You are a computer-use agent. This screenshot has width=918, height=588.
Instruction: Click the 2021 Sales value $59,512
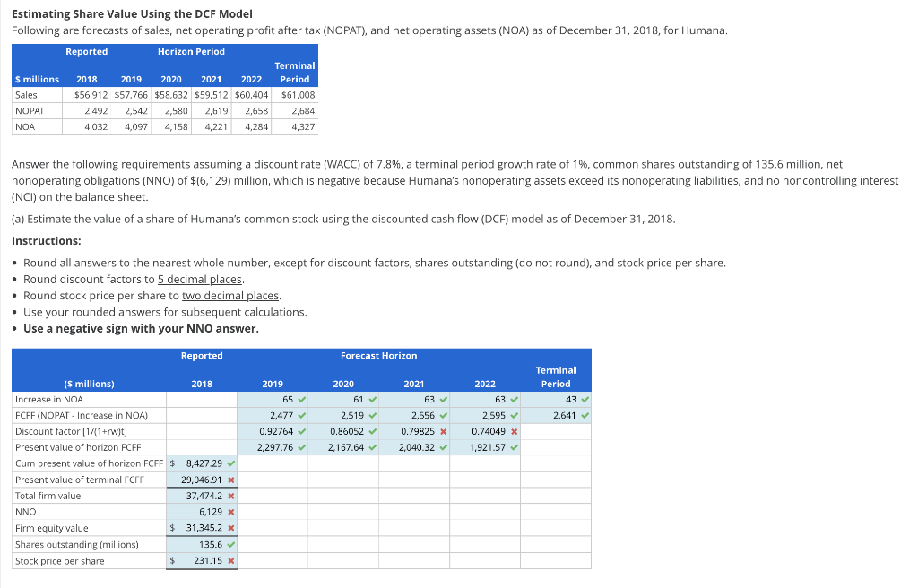click(x=212, y=95)
